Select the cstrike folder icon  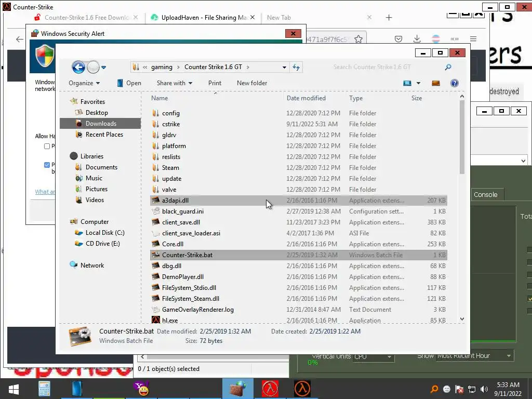(155, 124)
